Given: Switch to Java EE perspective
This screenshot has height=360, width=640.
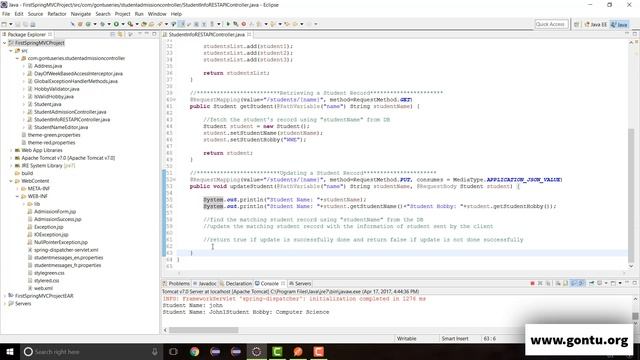Looking at the screenshot, I should point(596,24).
